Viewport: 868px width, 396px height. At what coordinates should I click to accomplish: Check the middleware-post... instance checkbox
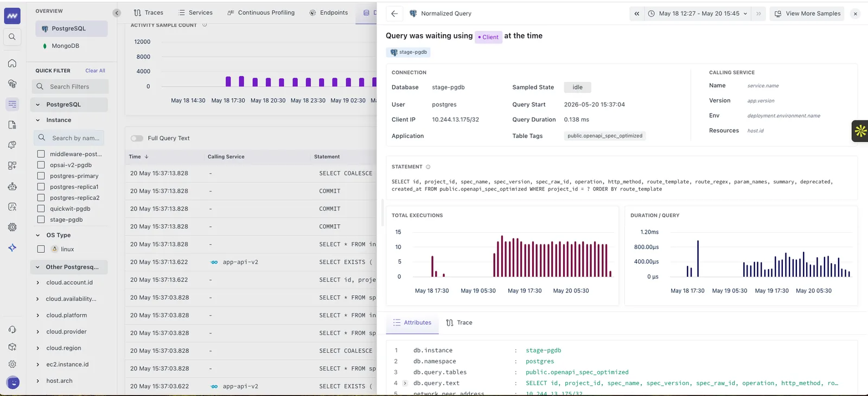(41, 154)
